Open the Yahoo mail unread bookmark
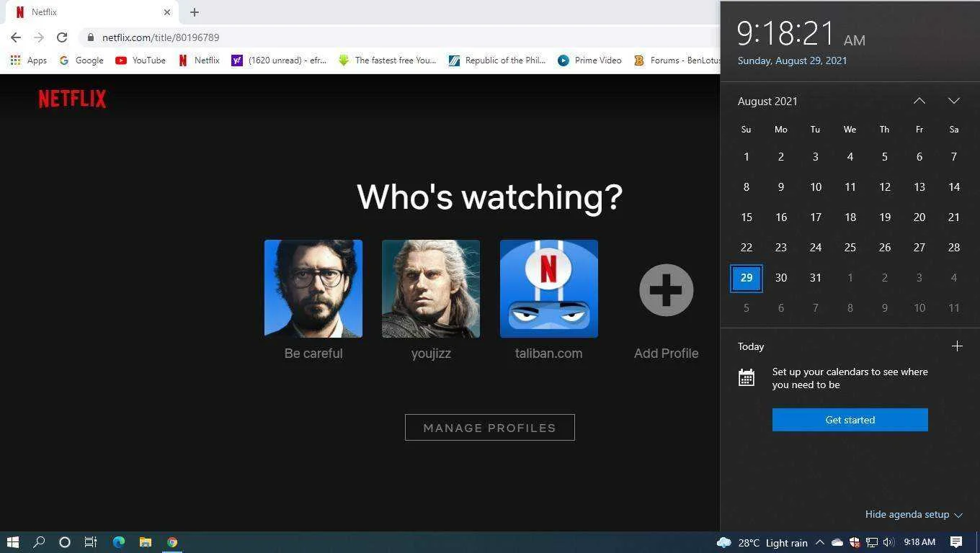980x553 pixels. pos(279,60)
